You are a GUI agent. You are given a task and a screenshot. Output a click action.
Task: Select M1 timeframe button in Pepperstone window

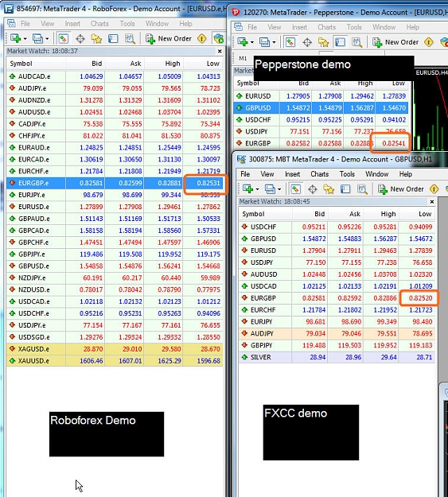tap(243, 58)
